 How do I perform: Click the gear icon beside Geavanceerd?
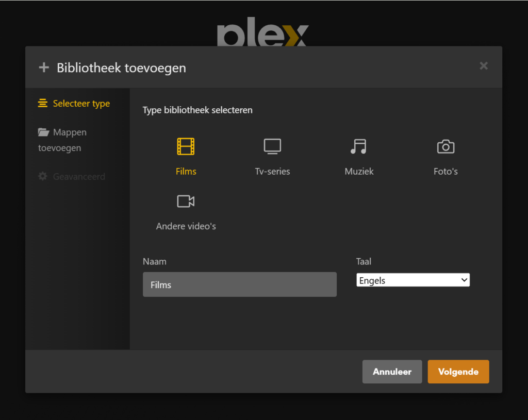tap(43, 177)
